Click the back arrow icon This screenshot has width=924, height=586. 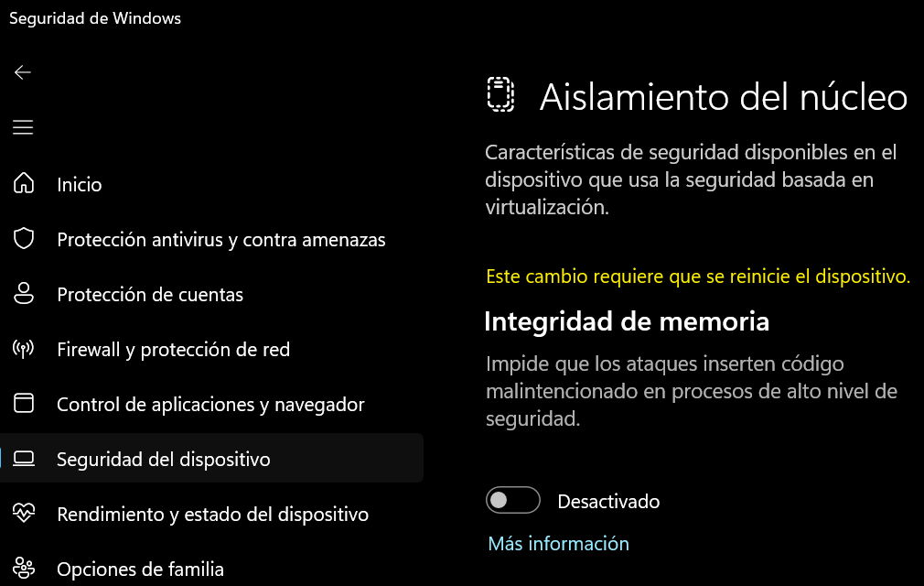23,72
